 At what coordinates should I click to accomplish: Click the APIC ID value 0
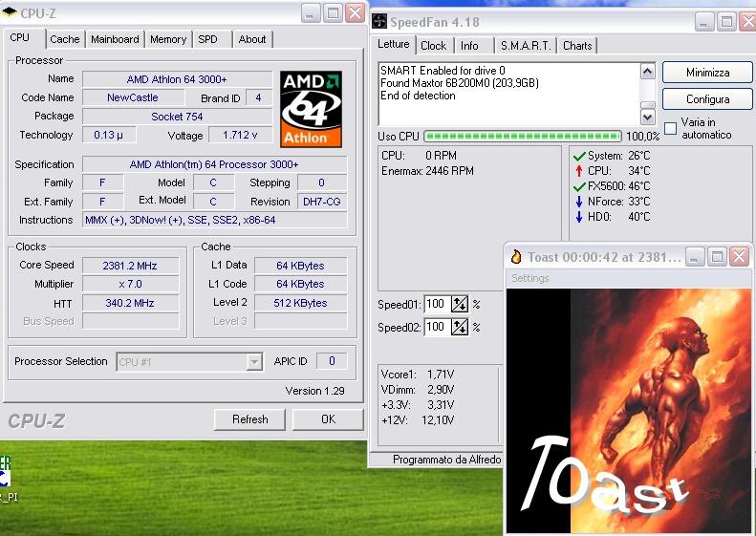[332, 361]
